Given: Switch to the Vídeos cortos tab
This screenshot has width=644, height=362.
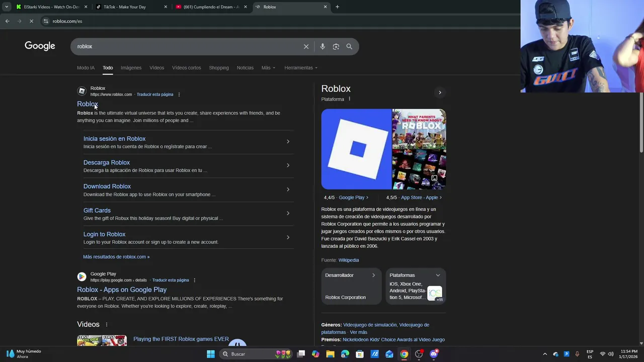Looking at the screenshot, I should [186, 68].
